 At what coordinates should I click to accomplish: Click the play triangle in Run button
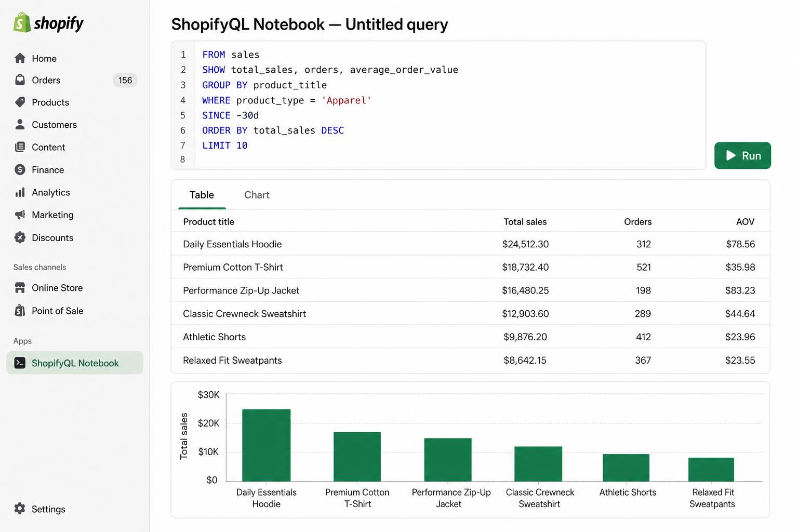coord(731,155)
